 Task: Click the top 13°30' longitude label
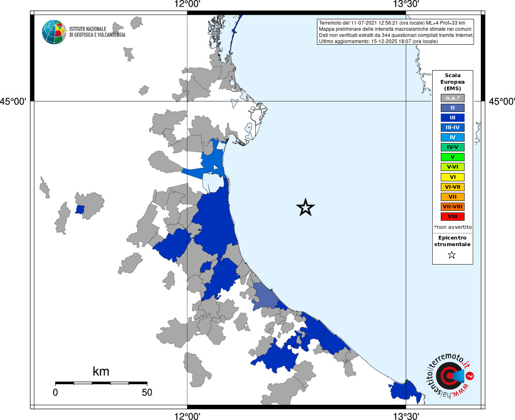[x=406, y=4]
